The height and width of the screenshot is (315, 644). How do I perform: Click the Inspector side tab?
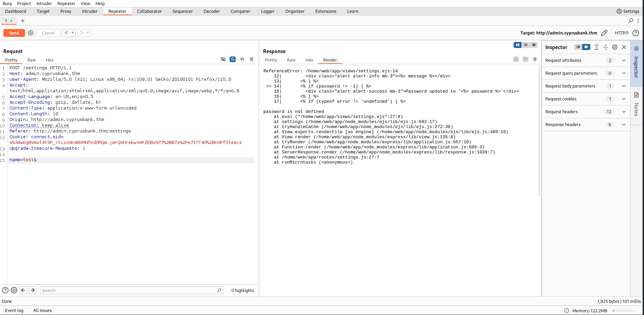[x=636, y=63]
